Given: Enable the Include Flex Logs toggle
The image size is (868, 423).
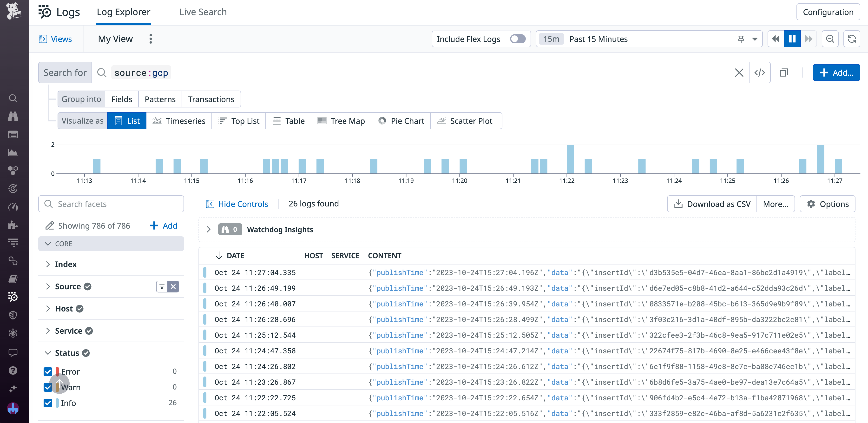Looking at the screenshot, I should pyautogui.click(x=518, y=39).
